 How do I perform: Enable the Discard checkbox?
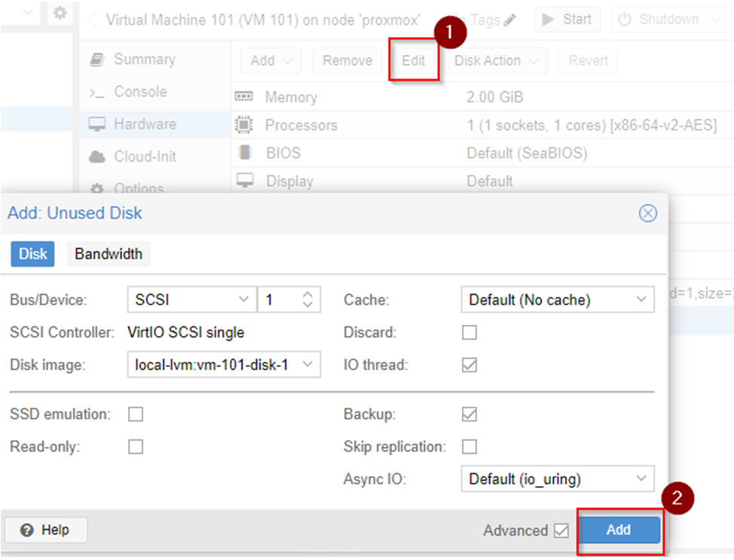469,332
